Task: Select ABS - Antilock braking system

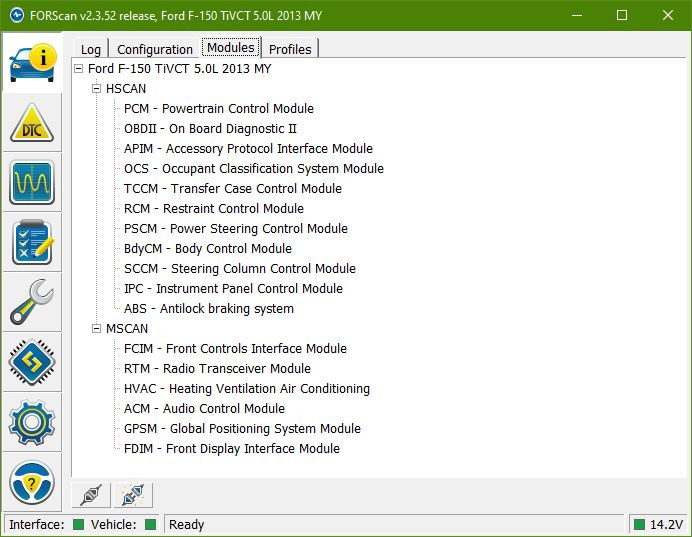Action: [x=209, y=308]
